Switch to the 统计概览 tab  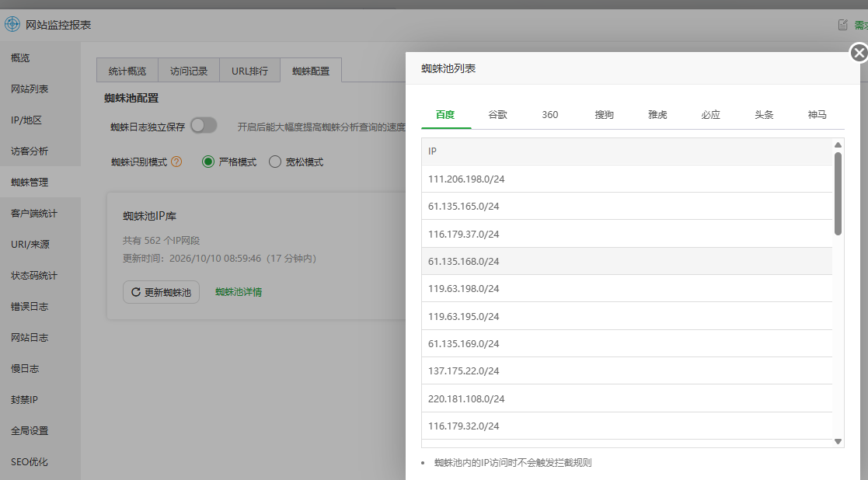[x=127, y=71]
